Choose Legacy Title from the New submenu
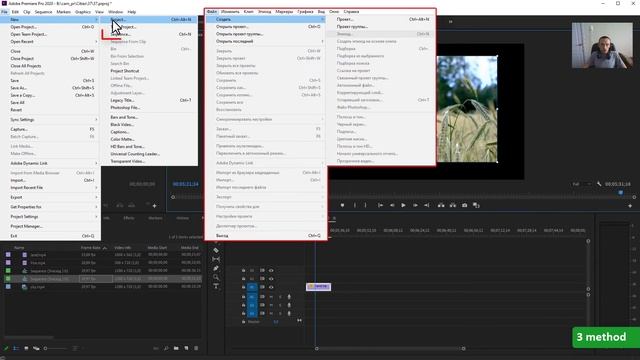Viewport: 640px width, 360px height. (149, 100)
